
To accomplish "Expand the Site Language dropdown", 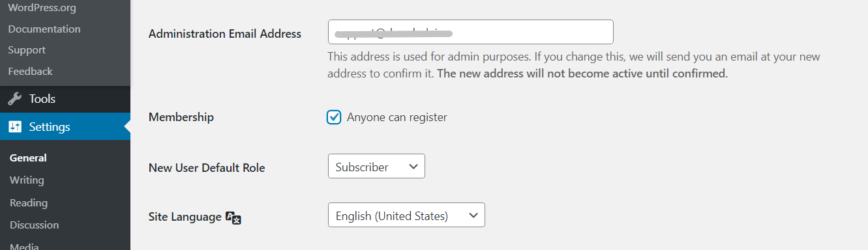I will pos(406,215).
